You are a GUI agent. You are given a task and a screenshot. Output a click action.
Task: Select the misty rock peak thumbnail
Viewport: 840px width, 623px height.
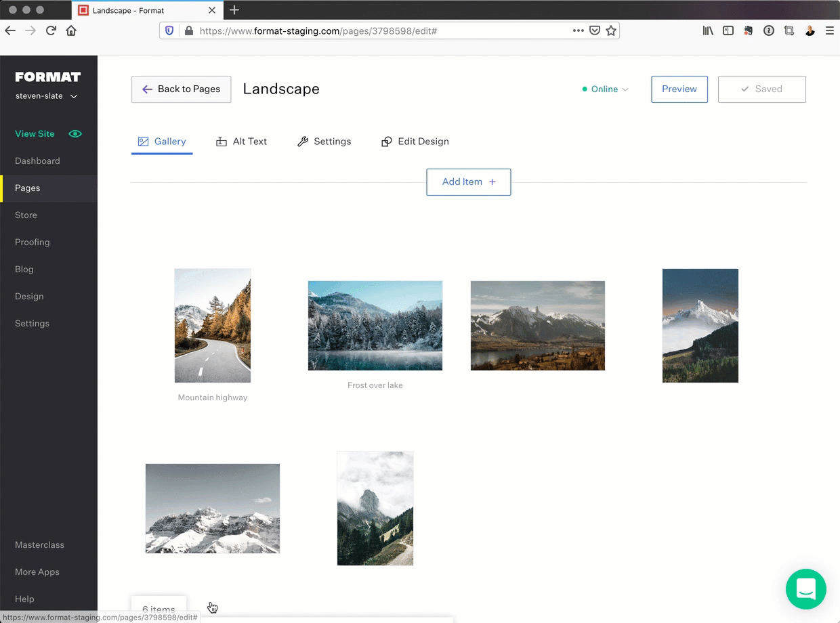375,509
